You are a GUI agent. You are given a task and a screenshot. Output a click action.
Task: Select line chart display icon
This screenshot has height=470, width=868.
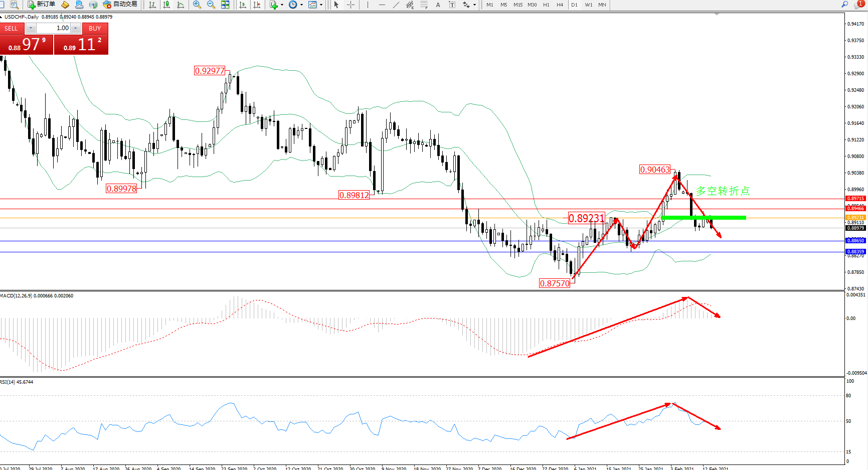(x=181, y=5)
